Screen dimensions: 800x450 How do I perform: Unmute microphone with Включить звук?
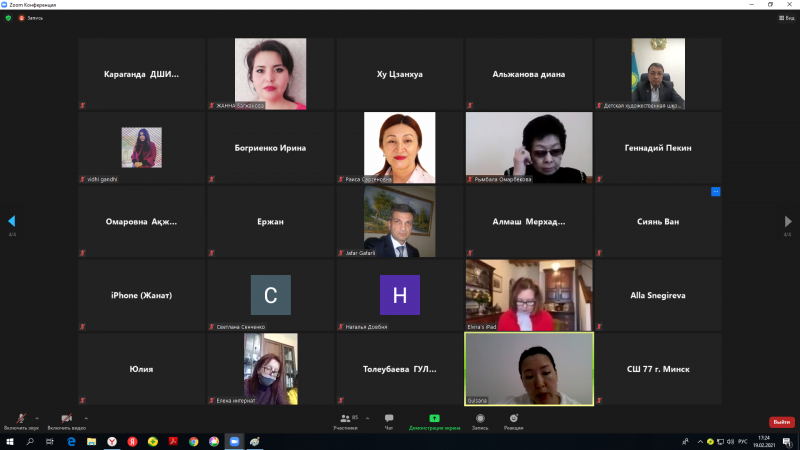click(20, 419)
